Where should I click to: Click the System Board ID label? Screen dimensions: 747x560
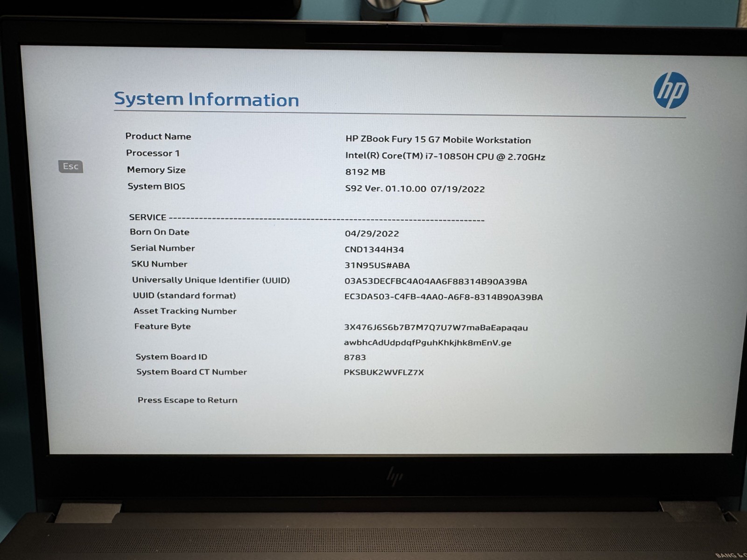click(171, 357)
